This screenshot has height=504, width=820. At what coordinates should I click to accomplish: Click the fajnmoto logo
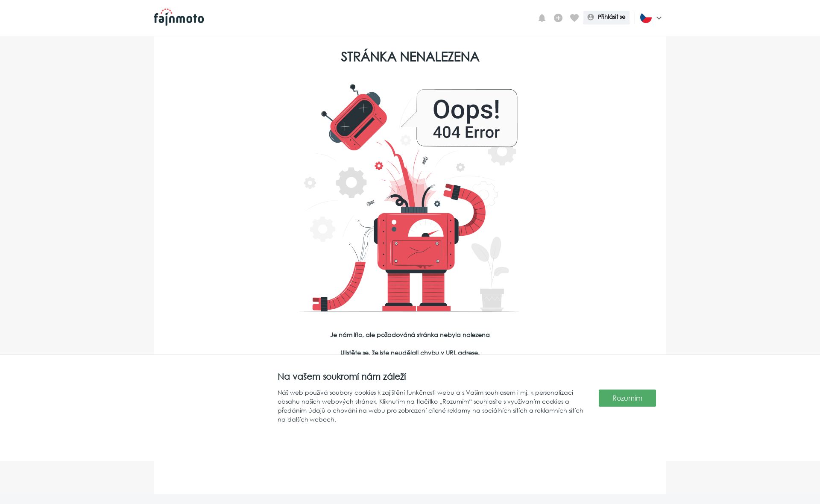coord(179,17)
